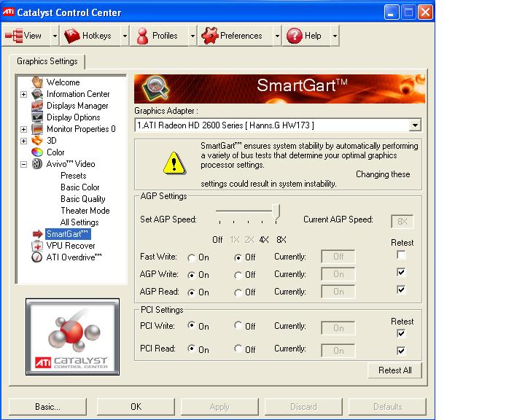Click the Color wheel icon
525x420 pixels.
pyautogui.click(x=37, y=152)
